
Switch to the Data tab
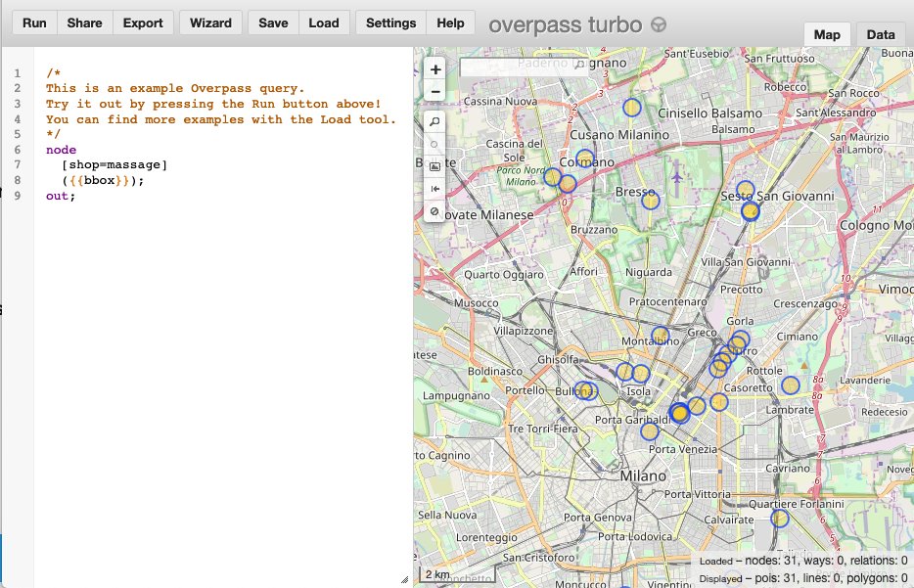coord(881,35)
